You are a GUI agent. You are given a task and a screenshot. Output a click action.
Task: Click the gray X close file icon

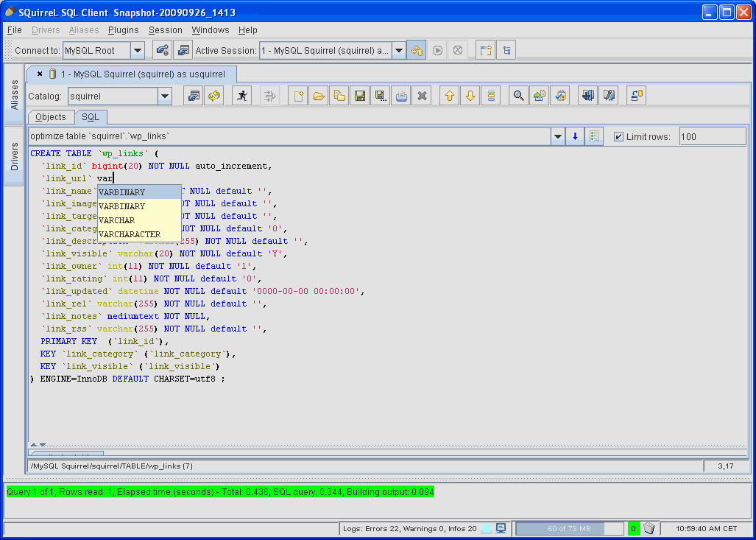pos(422,96)
